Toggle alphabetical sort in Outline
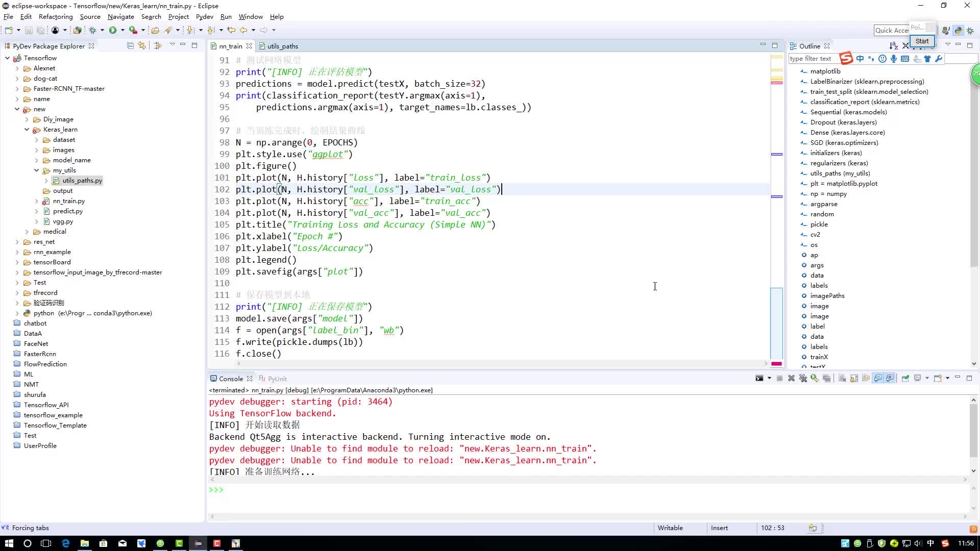 pos(893,46)
